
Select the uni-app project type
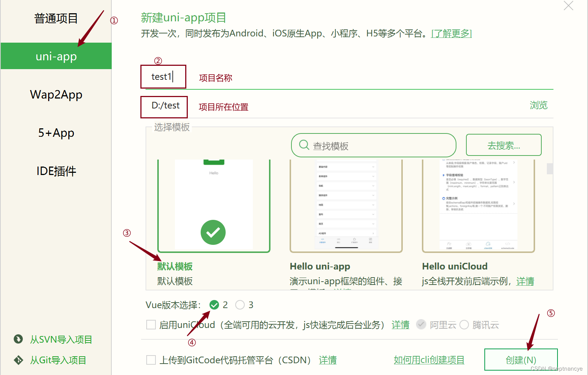tap(56, 56)
